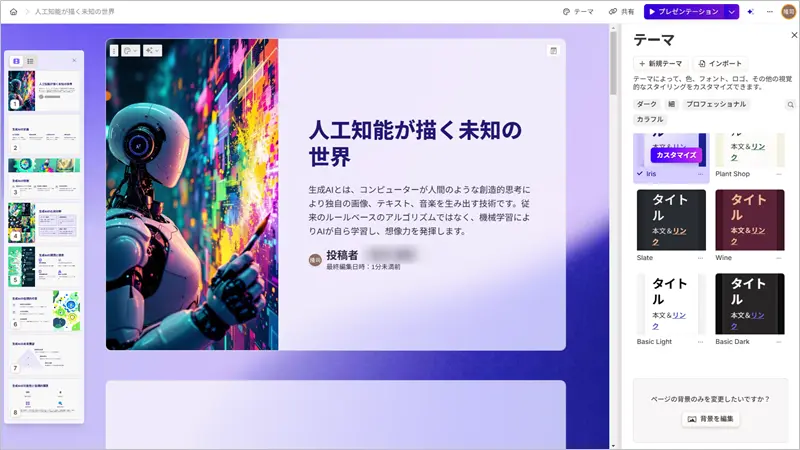Switch sidebar to list outline view
The height and width of the screenshot is (450, 800).
coord(30,61)
